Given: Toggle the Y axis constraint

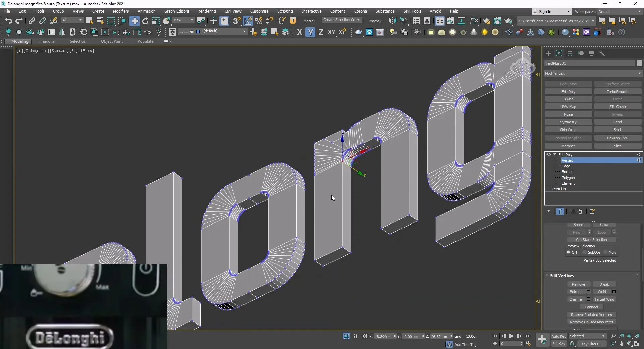Looking at the screenshot, I should pyautogui.click(x=310, y=32).
